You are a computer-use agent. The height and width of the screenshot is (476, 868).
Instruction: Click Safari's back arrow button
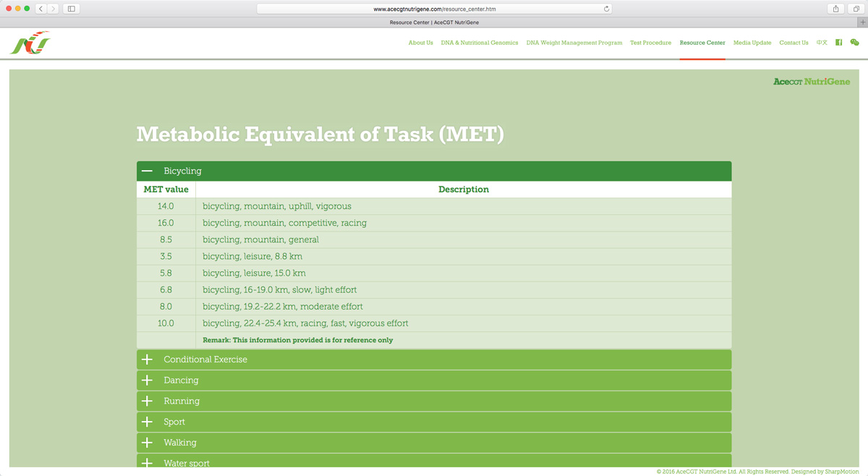pyautogui.click(x=41, y=9)
